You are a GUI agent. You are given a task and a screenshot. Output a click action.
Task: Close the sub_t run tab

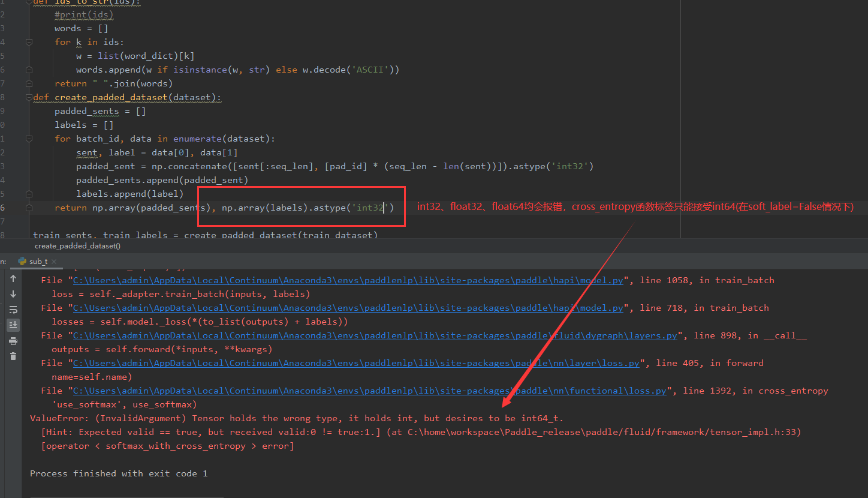53,262
